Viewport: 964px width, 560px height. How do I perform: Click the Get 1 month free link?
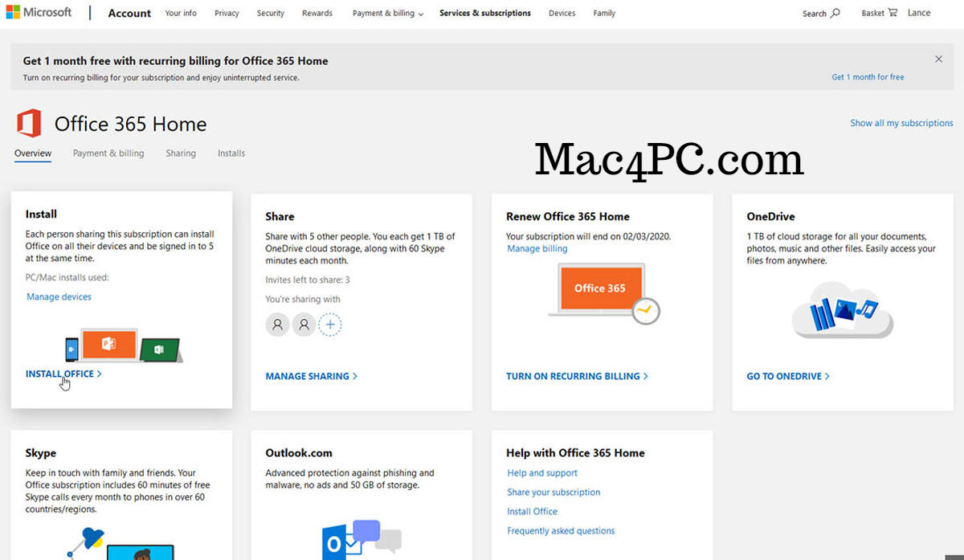(868, 77)
